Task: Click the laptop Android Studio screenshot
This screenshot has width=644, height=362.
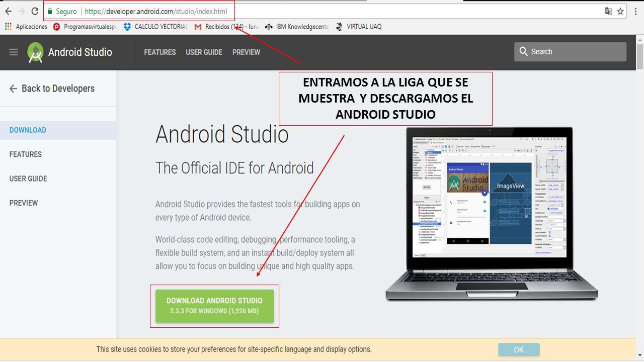Action: click(492, 214)
